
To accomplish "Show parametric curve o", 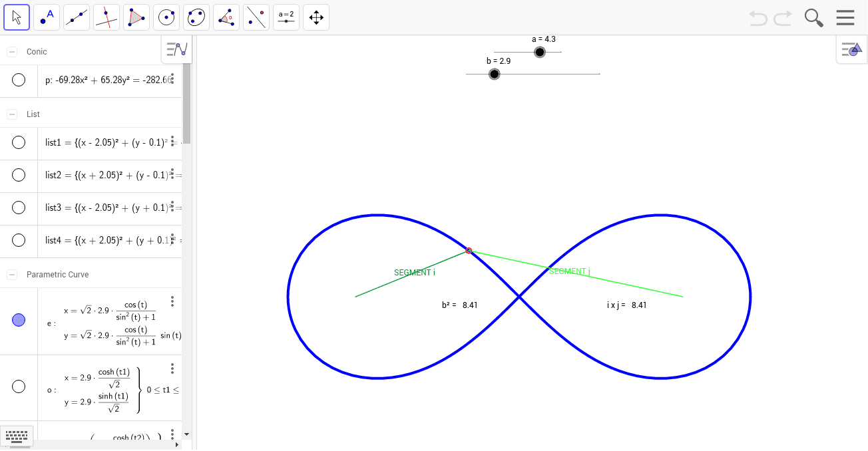I will tap(19, 386).
